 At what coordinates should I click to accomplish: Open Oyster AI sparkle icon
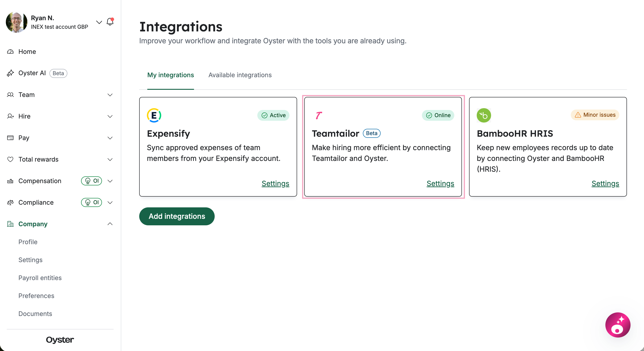coord(10,73)
